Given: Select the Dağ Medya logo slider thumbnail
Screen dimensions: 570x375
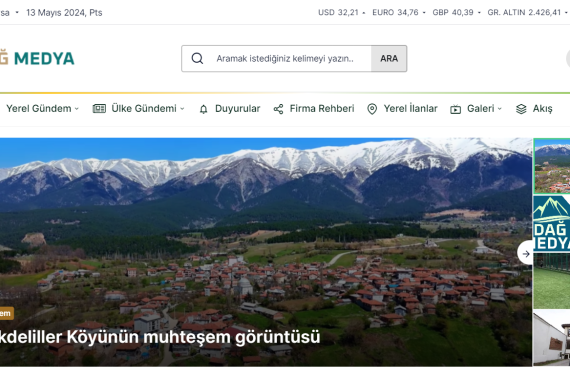Looking at the screenshot, I should (x=551, y=224).
